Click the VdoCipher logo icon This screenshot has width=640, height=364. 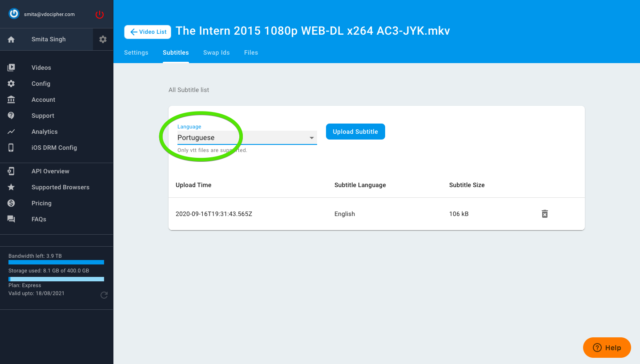tap(14, 14)
